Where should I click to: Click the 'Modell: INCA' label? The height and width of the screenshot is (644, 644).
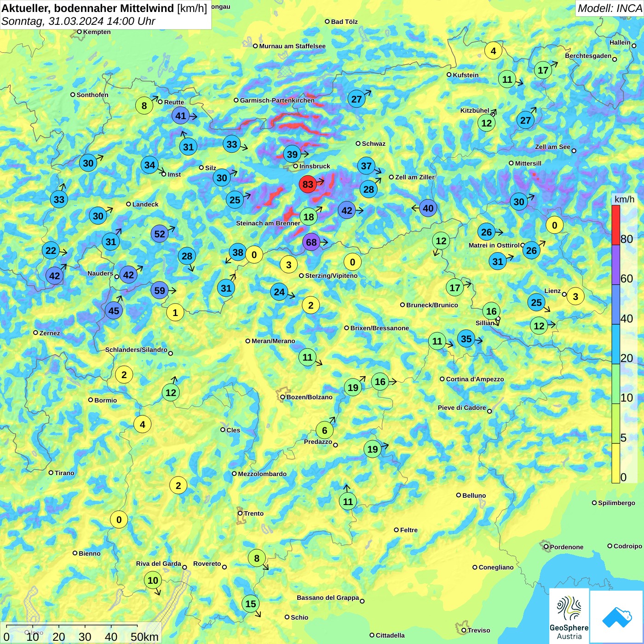point(610,8)
